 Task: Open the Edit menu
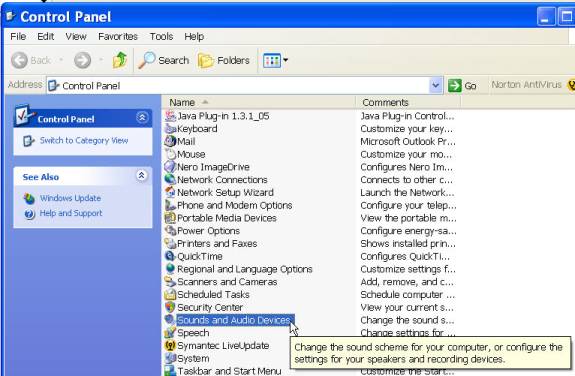pyautogui.click(x=45, y=37)
